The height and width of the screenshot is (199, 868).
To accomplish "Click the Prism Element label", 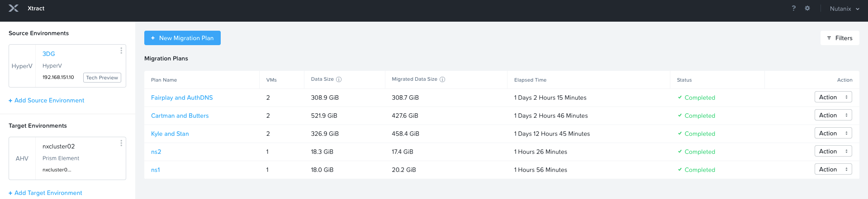I will [x=61, y=158].
